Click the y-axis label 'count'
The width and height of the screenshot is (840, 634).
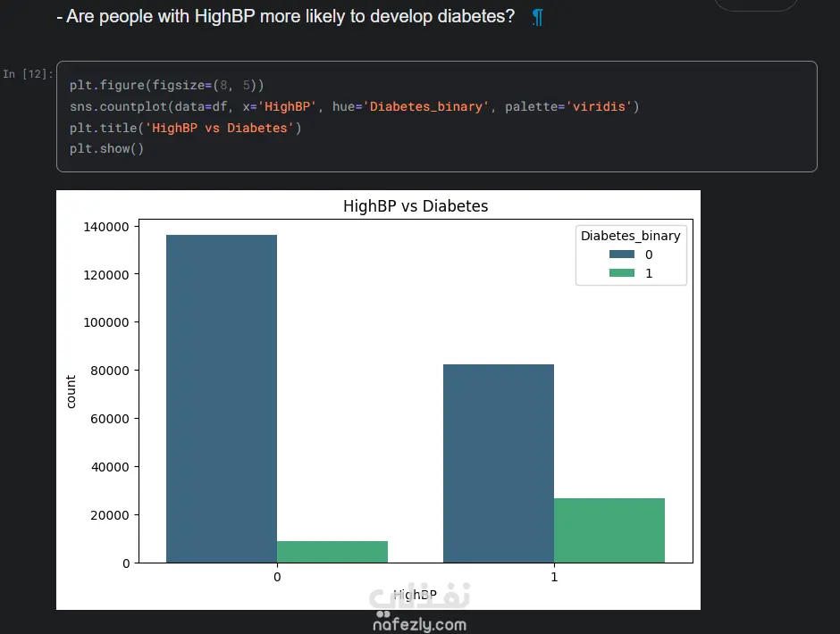(71, 391)
